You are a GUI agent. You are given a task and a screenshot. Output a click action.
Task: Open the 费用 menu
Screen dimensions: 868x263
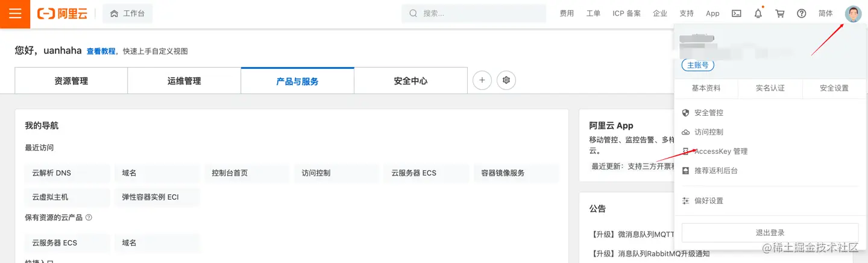point(567,13)
